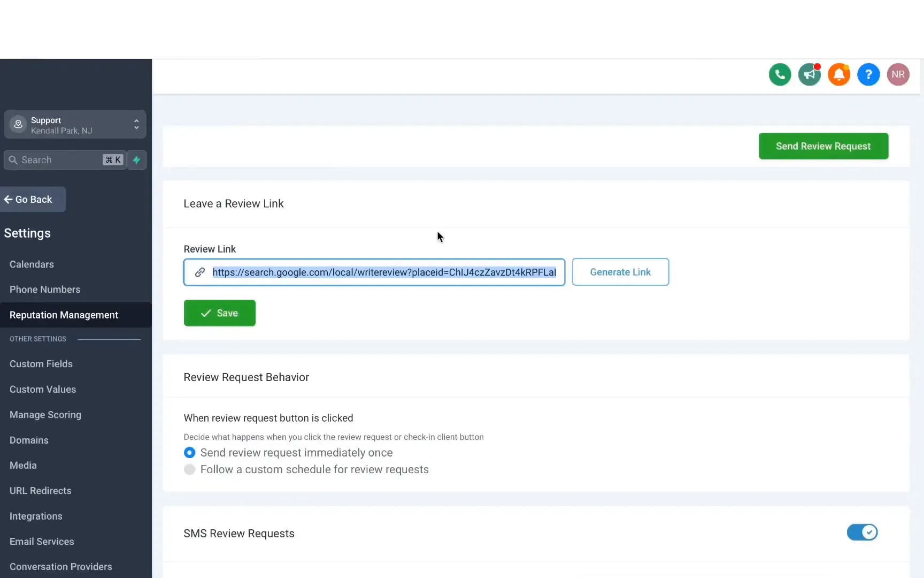Select Follow a custom schedule for review requests
This screenshot has height=578, width=924.
[x=189, y=470]
